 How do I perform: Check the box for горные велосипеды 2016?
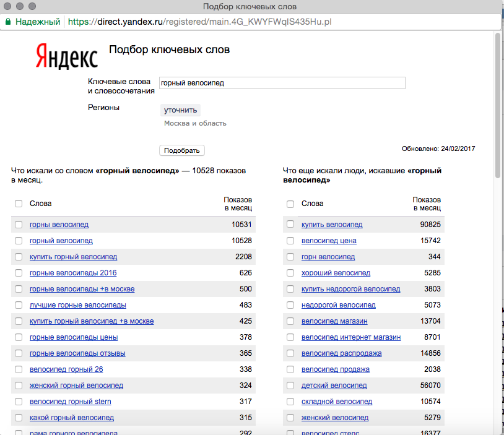tap(19, 273)
